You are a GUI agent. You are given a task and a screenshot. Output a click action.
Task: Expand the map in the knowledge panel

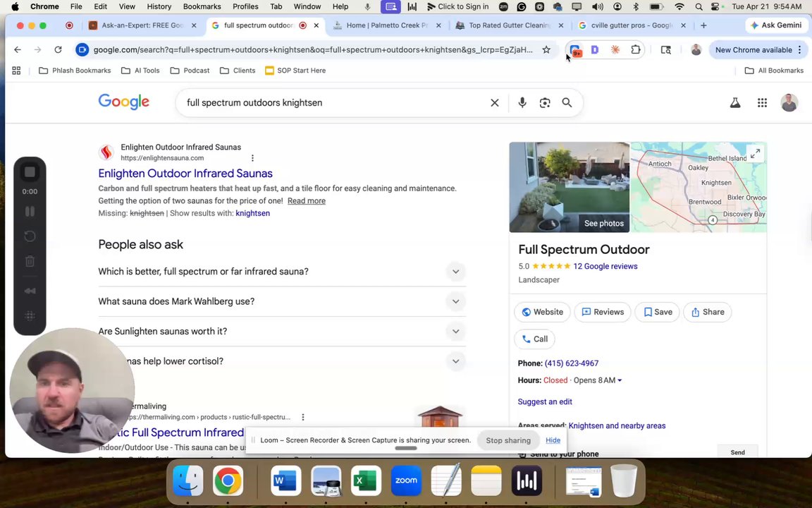(755, 154)
